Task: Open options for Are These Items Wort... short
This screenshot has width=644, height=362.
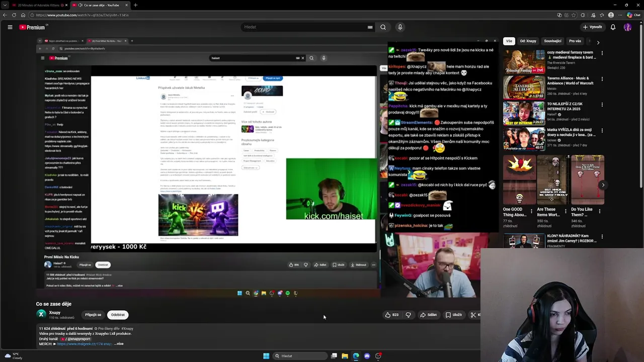Action: 566,212
